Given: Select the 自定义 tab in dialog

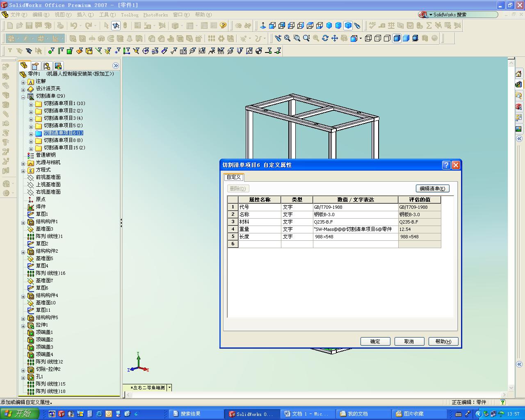Looking at the screenshot, I should click(234, 177).
